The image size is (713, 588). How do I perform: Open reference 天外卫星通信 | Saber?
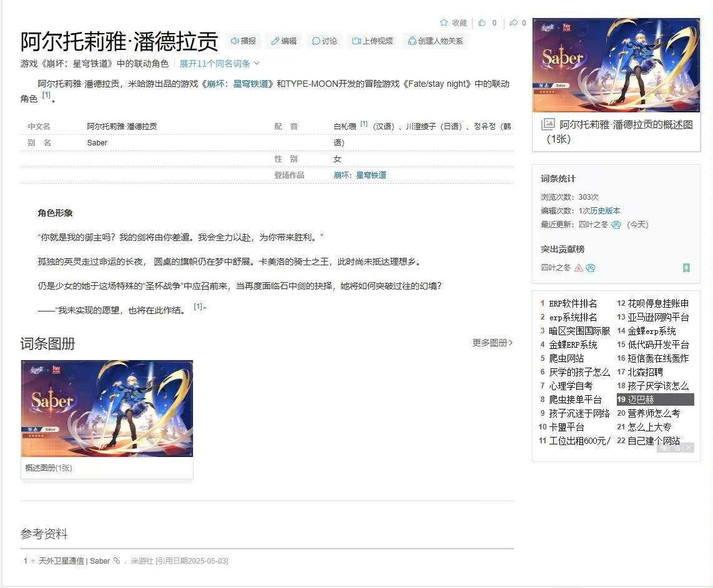coord(74,561)
